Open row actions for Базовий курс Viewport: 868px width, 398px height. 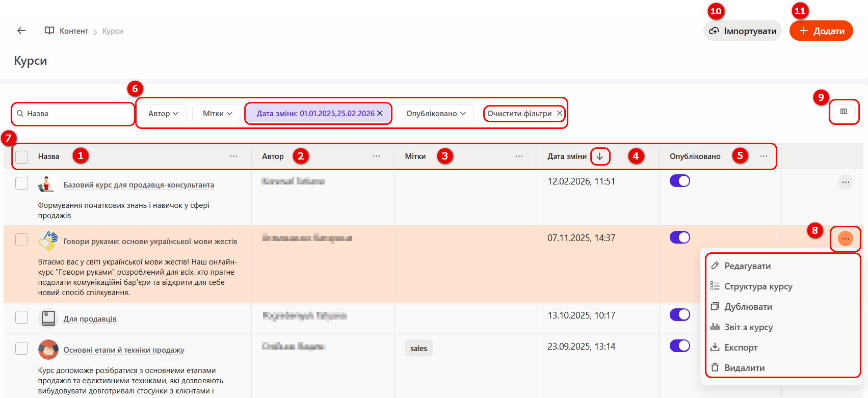tap(845, 182)
